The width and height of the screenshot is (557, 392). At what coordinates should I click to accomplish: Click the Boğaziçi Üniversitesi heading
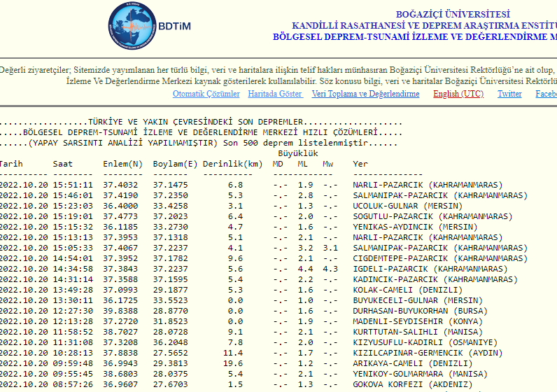tap(453, 15)
